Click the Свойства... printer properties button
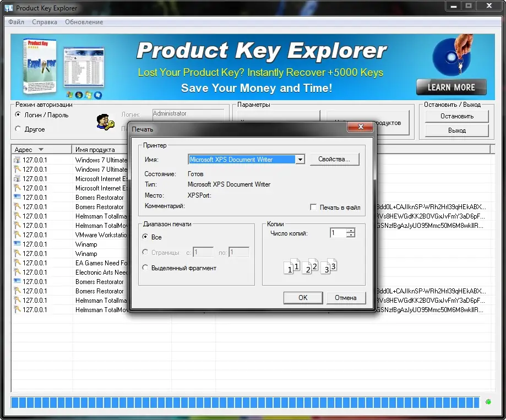The height and width of the screenshot is (420, 506). (334, 159)
